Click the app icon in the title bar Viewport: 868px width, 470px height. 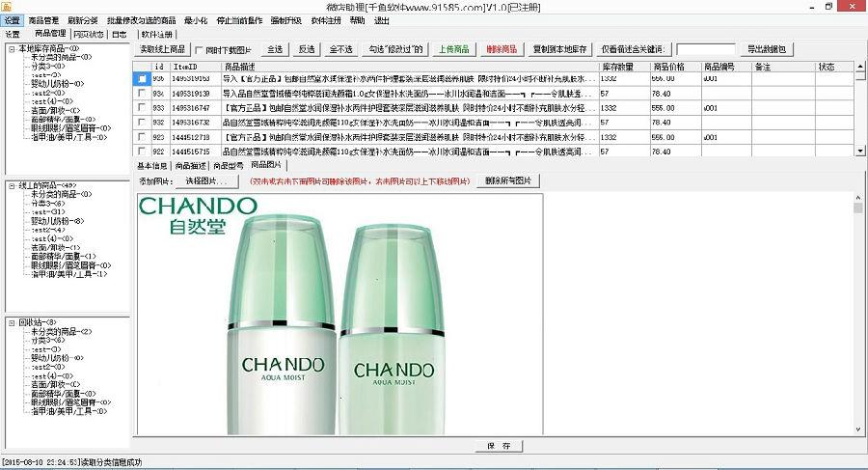pyautogui.click(x=7, y=6)
